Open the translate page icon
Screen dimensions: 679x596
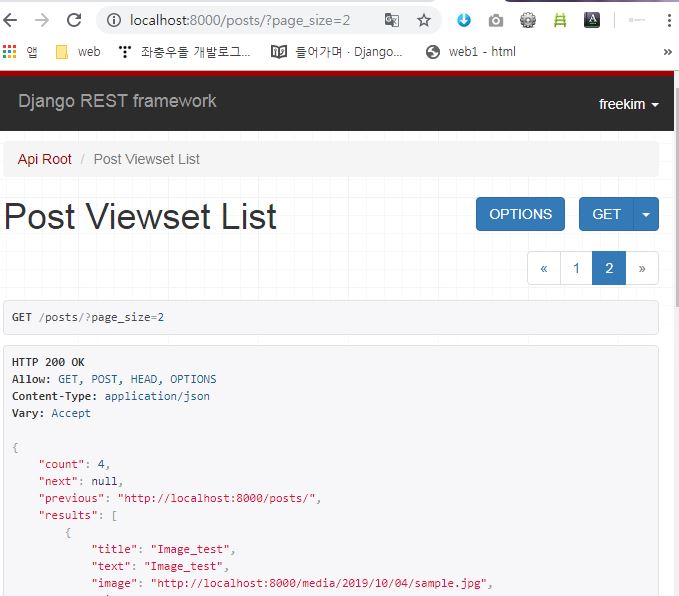coord(392,20)
